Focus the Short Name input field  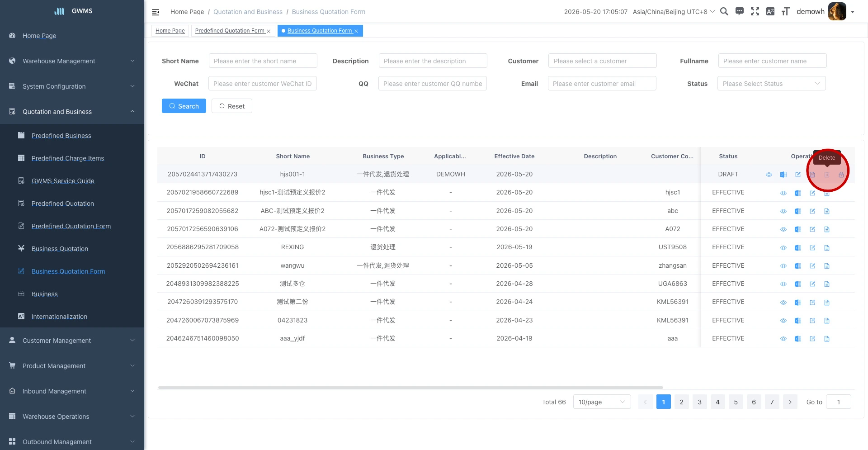pos(263,61)
